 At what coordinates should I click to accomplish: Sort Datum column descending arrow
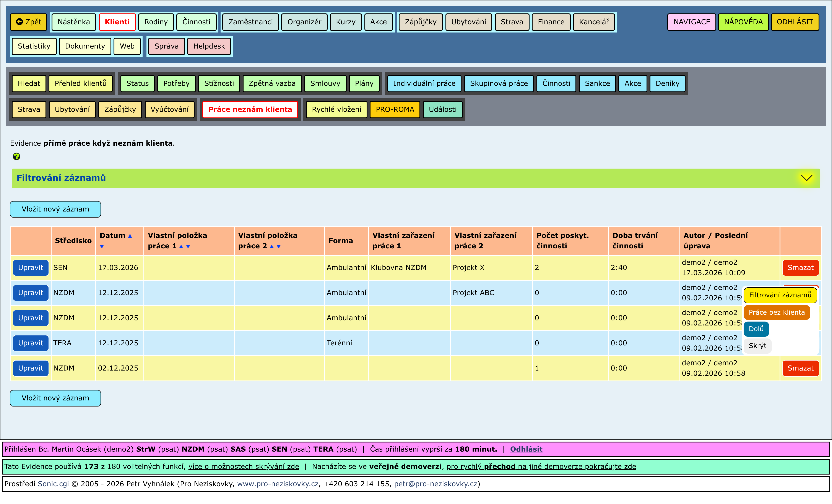point(102,246)
